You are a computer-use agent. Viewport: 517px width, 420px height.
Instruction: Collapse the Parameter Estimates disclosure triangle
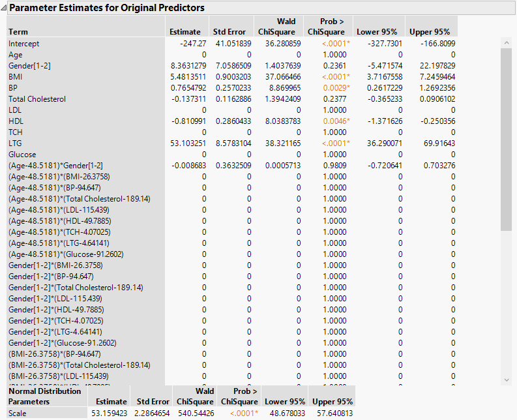pyautogui.click(x=5, y=8)
